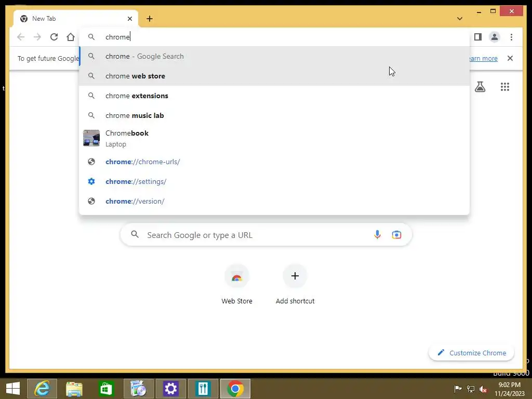
Task: Open the Windows Store taskbar icon
Action: tap(106, 389)
